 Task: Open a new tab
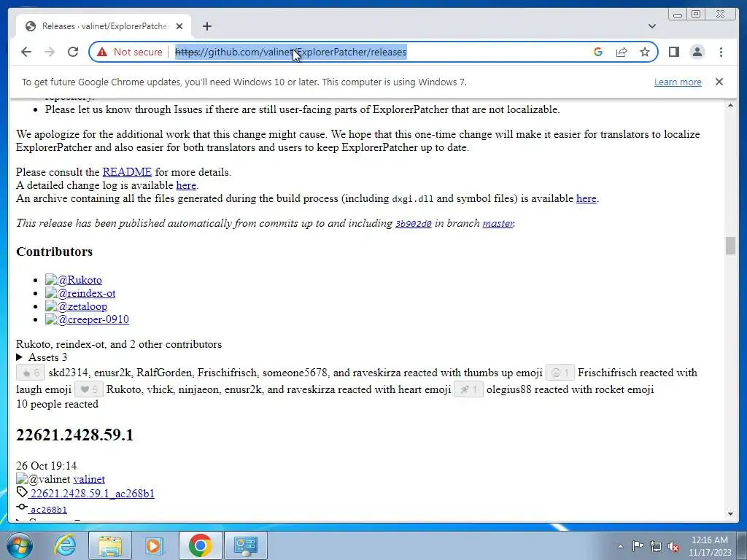click(206, 26)
